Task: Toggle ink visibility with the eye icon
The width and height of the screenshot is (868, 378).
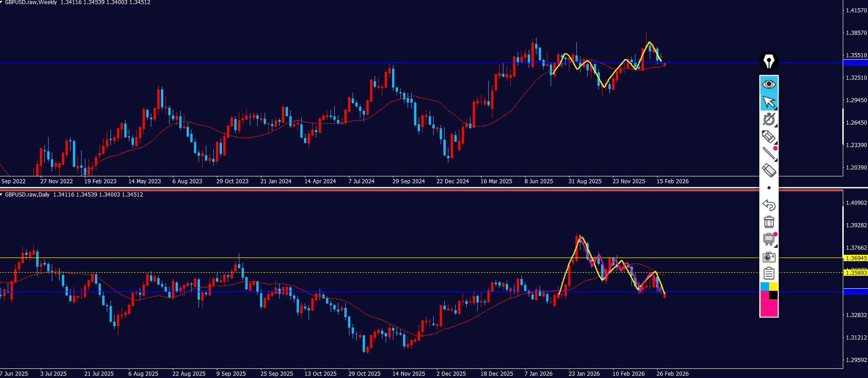Action: (769, 84)
